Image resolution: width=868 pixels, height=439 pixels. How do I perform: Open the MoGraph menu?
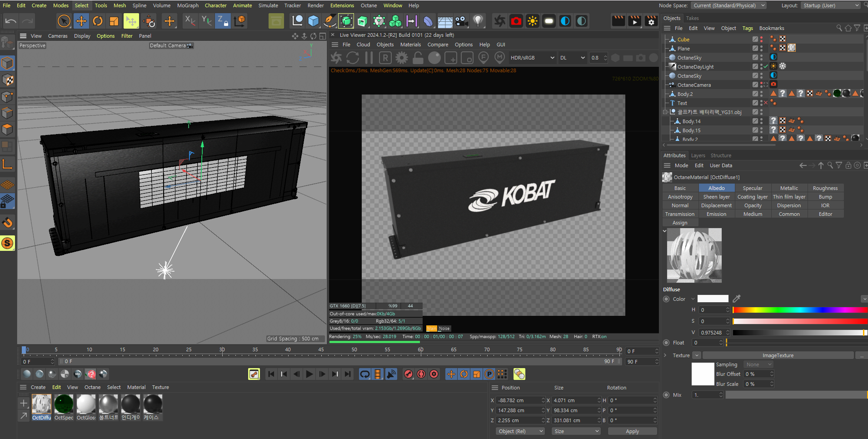coord(188,5)
